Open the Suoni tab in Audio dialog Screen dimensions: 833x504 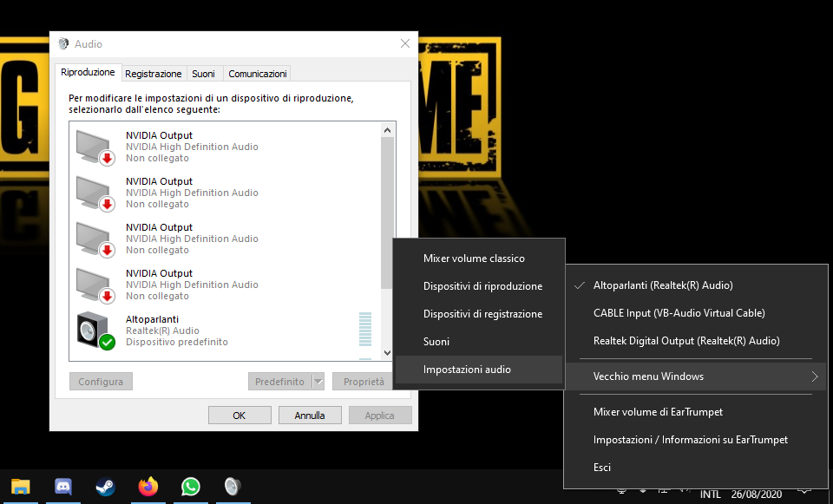pos(203,74)
